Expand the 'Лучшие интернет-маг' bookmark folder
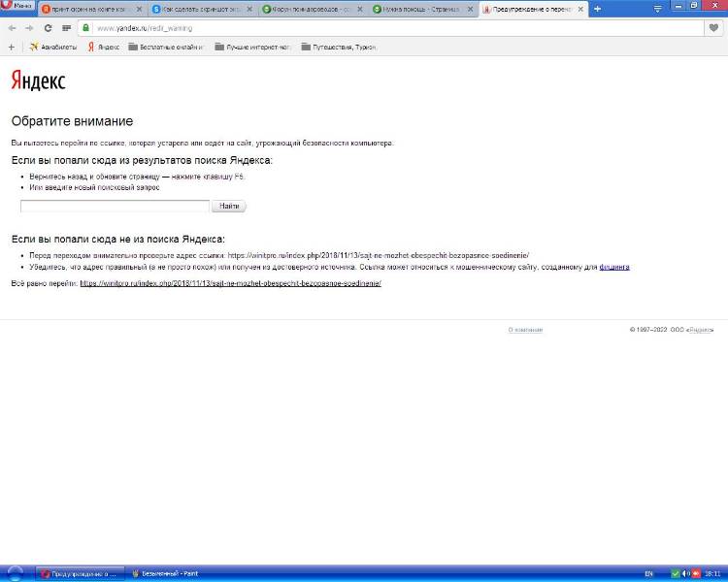The width and height of the screenshot is (728, 582). point(252,47)
